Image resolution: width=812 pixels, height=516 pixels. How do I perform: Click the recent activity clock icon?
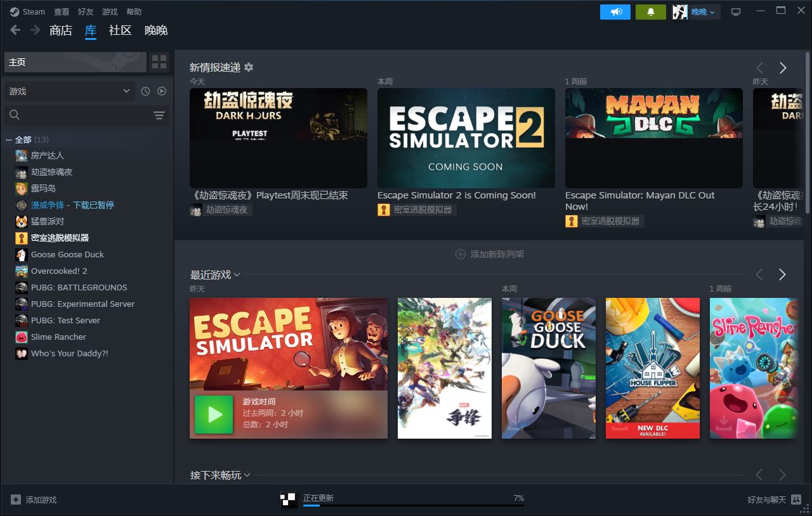tap(145, 91)
